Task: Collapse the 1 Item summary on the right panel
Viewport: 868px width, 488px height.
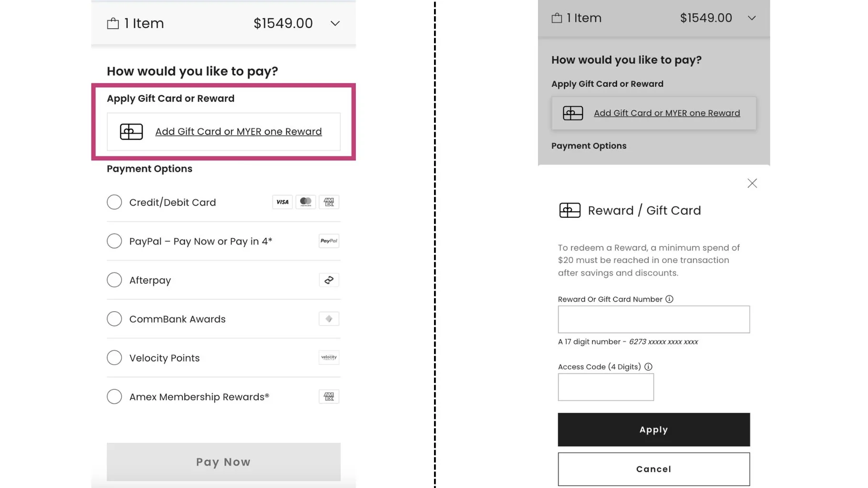Action: pyautogui.click(x=752, y=18)
